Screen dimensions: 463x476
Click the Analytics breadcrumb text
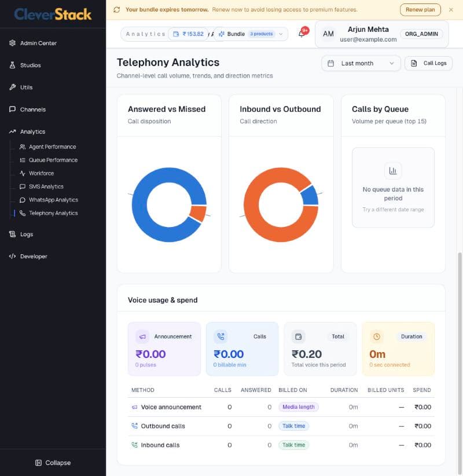pyautogui.click(x=146, y=34)
